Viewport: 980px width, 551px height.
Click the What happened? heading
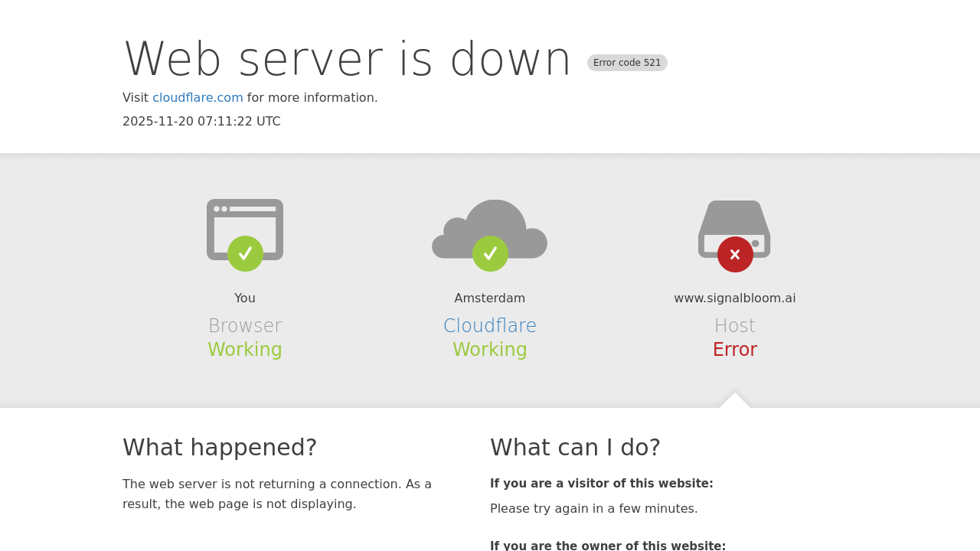[220, 448]
